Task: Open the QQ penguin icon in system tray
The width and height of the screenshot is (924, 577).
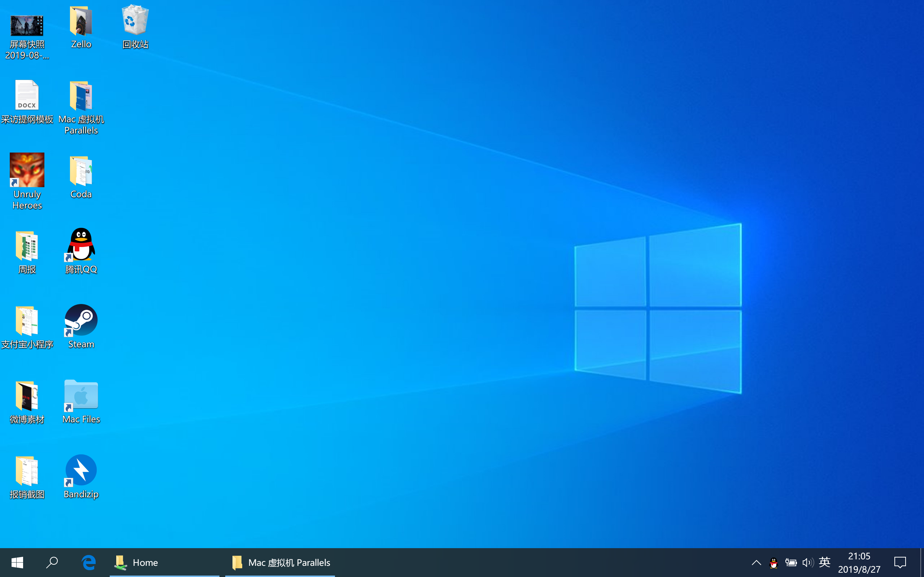Action: point(773,562)
